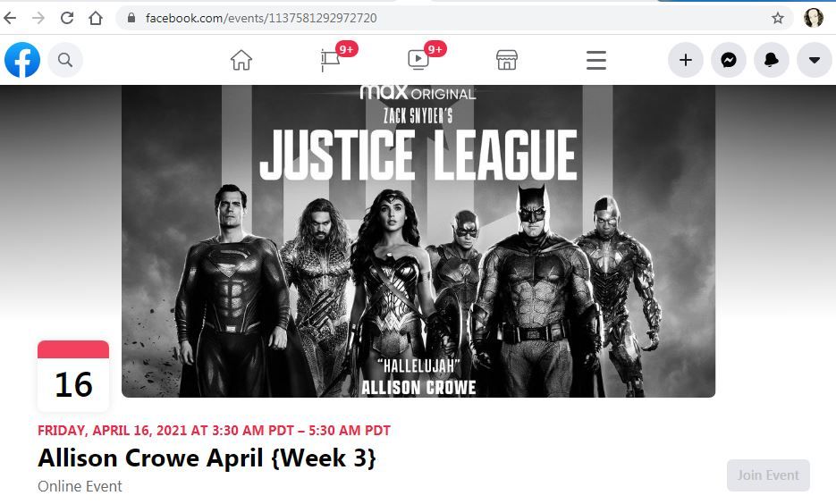Open the hamburger menu icon

[x=596, y=60]
